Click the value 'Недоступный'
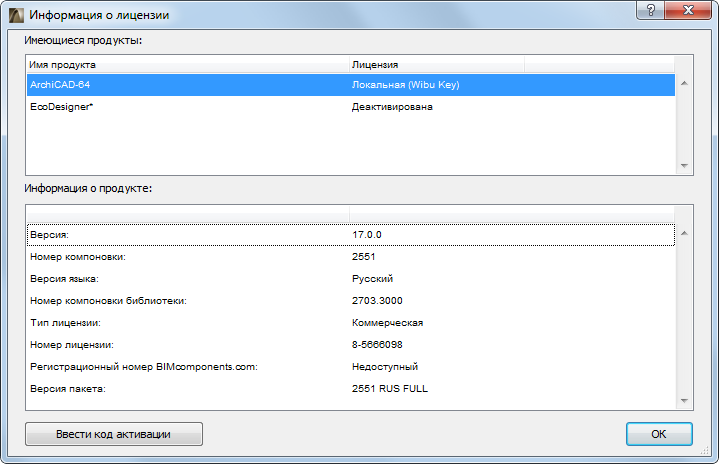Image resolution: width=719 pixels, height=464 pixels. [385, 367]
